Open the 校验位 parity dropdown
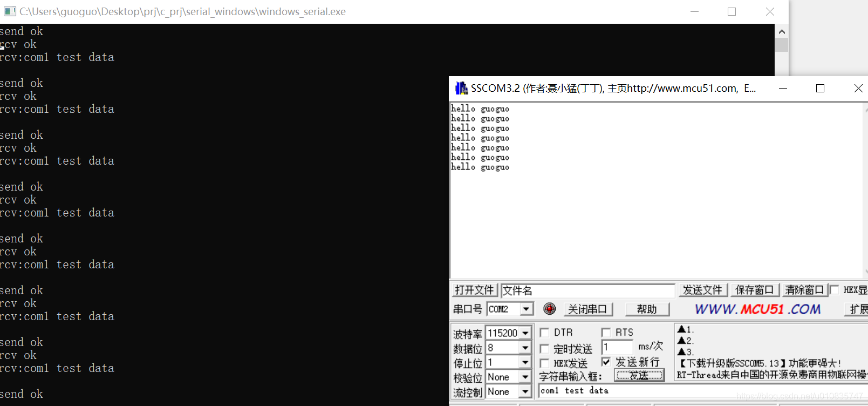The width and height of the screenshot is (868, 406). [x=525, y=377]
